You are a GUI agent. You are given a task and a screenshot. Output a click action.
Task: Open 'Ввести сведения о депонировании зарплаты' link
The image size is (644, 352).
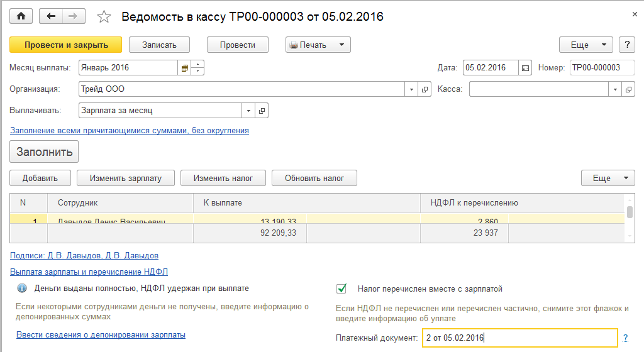101,335
